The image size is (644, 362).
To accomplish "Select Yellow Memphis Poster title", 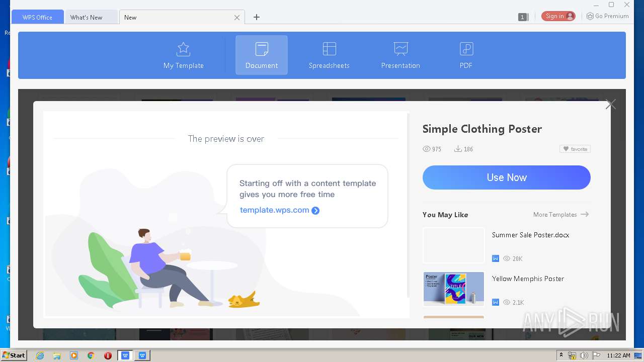I will 528,279.
